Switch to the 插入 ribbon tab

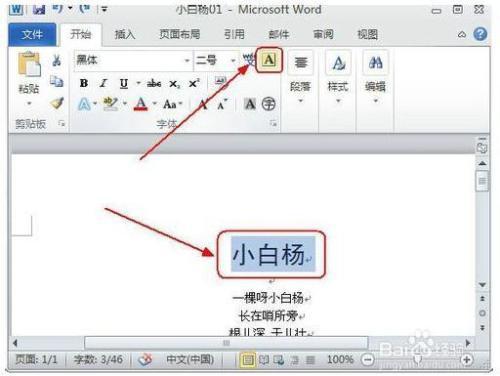(125, 34)
